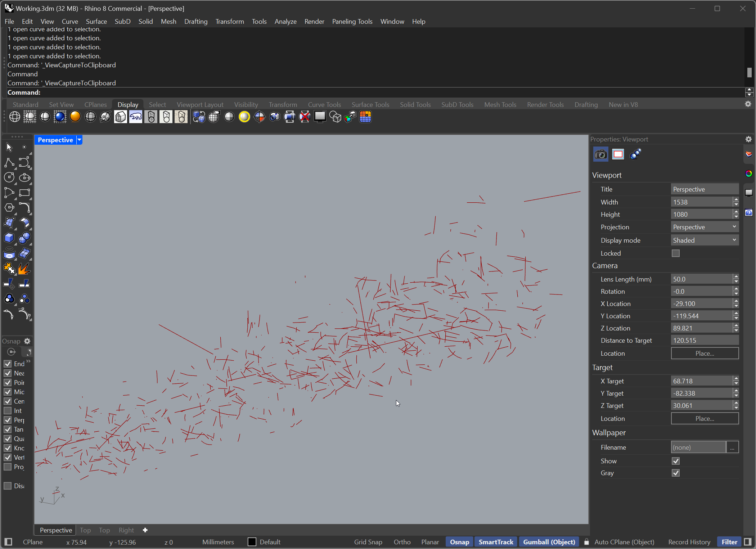Click the Default layer color swatch
756x549 pixels.
pyautogui.click(x=252, y=542)
